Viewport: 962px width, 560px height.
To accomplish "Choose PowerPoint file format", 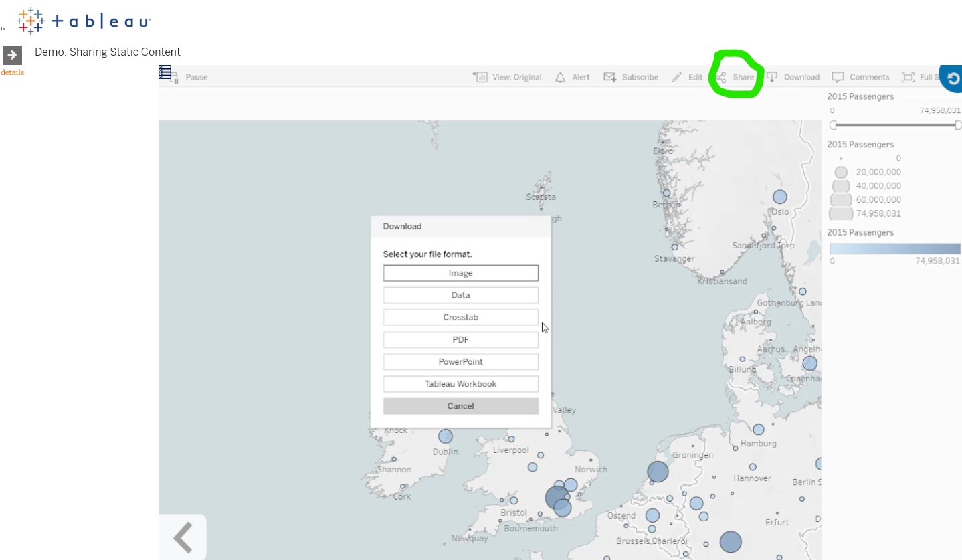I will 460,362.
